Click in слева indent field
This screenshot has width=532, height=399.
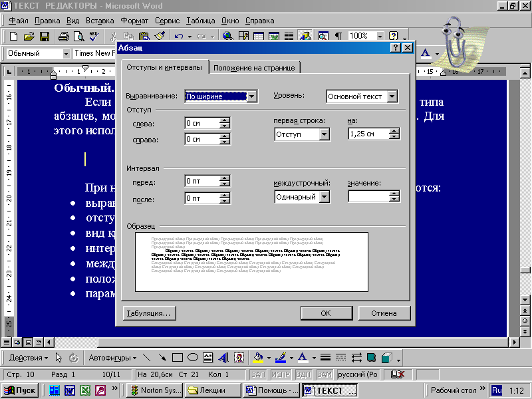click(201, 123)
